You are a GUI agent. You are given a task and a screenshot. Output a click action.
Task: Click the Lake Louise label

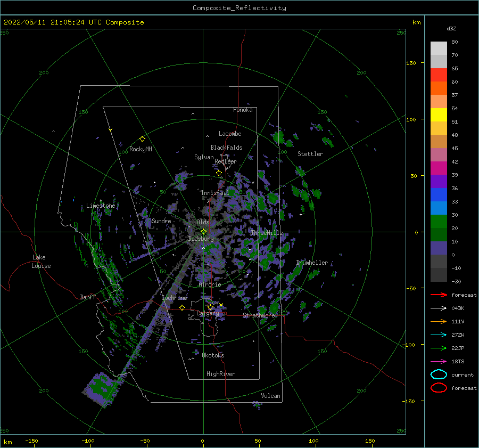pos(41,262)
